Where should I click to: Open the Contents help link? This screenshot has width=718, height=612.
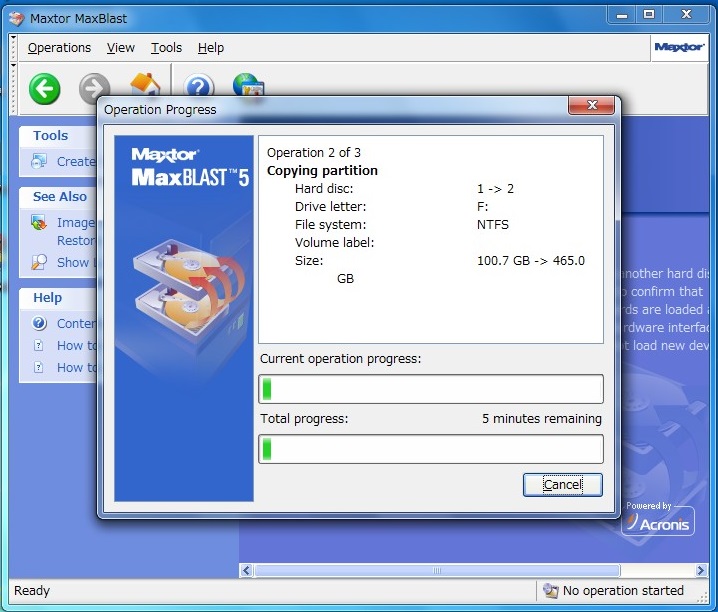pyautogui.click(x=76, y=323)
